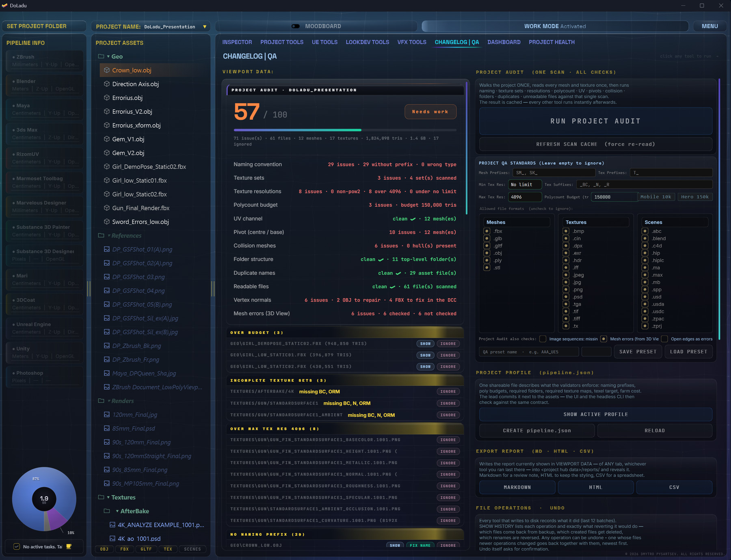The width and height of the screenshot is (731, 560).
Task: Click the image icon beside 4K_ANALYZE EXAMPLE_1001
Action: pos(112,525)
